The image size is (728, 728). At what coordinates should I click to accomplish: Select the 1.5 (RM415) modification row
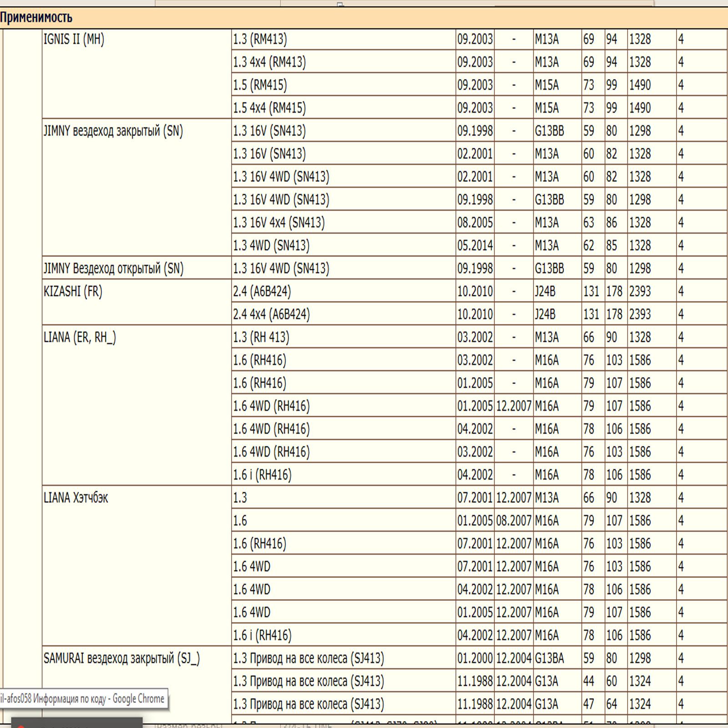[260, 85]
